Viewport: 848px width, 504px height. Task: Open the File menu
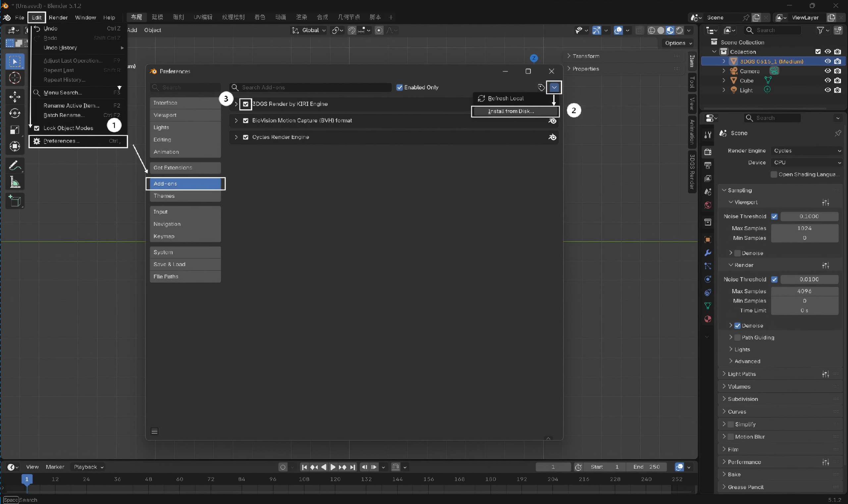pyautogui.click(x=20, y=18)
